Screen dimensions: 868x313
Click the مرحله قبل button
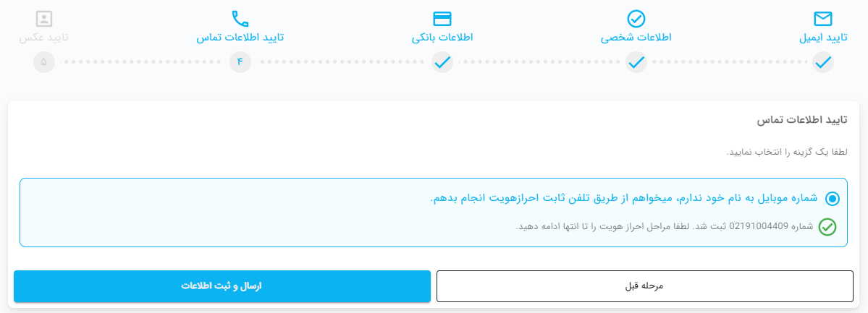coord(645,286)
